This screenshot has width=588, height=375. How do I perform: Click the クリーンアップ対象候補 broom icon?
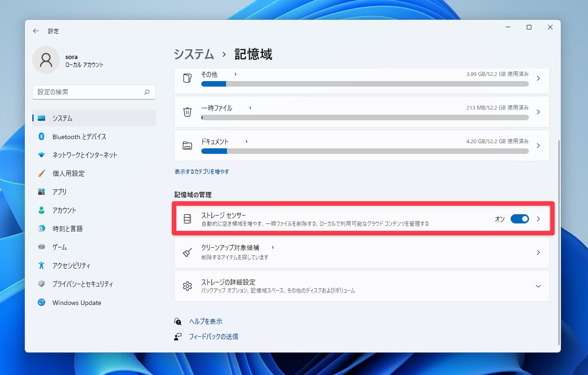(x=187, y=252)
